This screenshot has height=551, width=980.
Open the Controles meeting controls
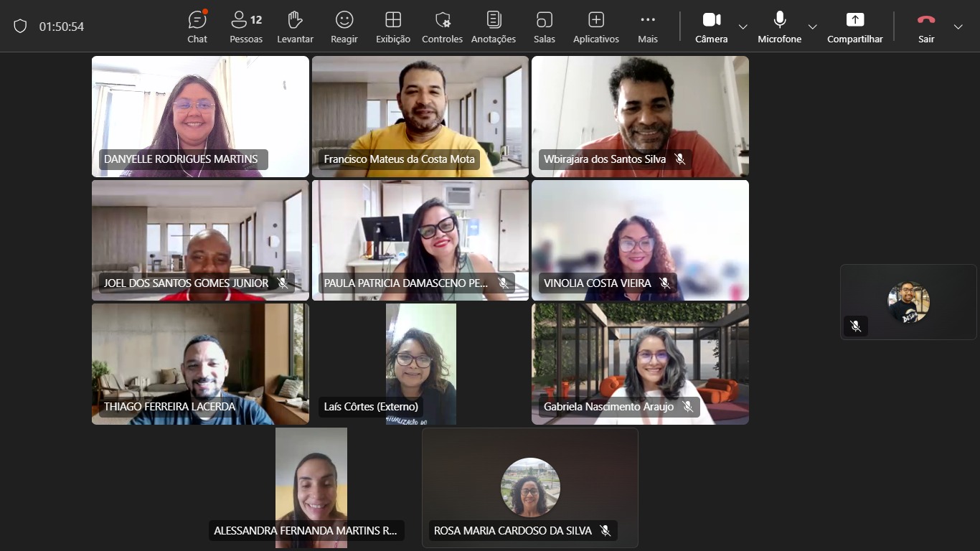coord(443,27)
